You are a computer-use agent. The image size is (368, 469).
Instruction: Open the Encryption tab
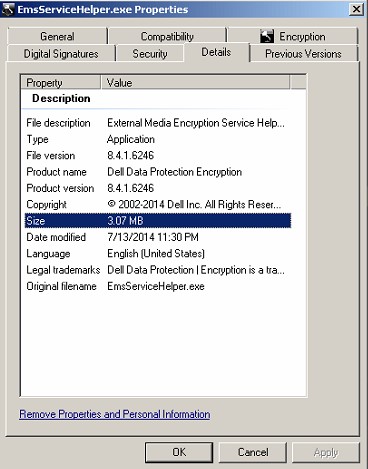(293, 36)
